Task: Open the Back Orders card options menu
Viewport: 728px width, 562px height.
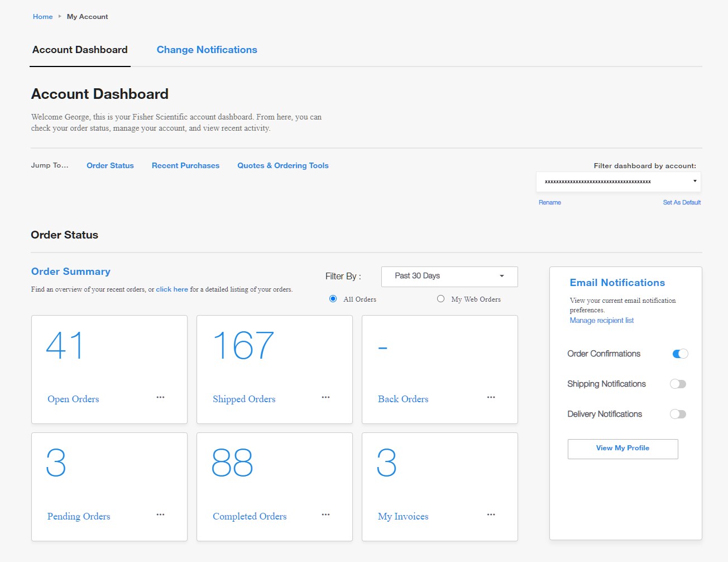Action: tap(491, 397)
